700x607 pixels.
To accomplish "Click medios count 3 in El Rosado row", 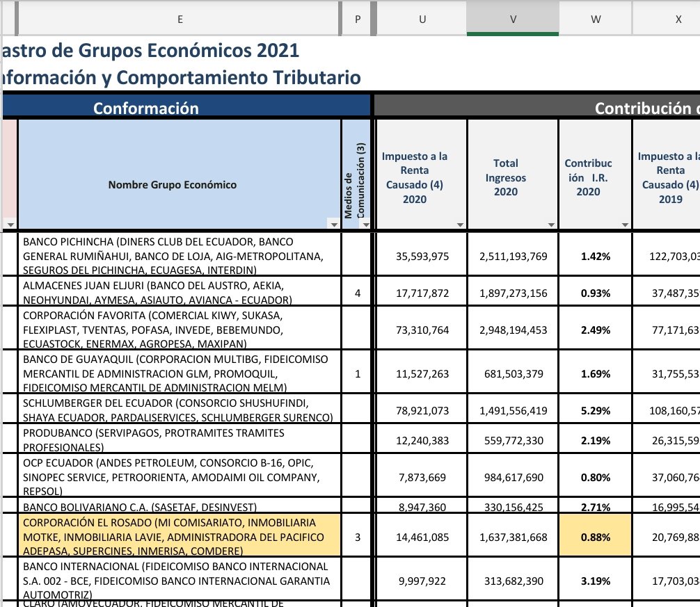I will 357,537.
